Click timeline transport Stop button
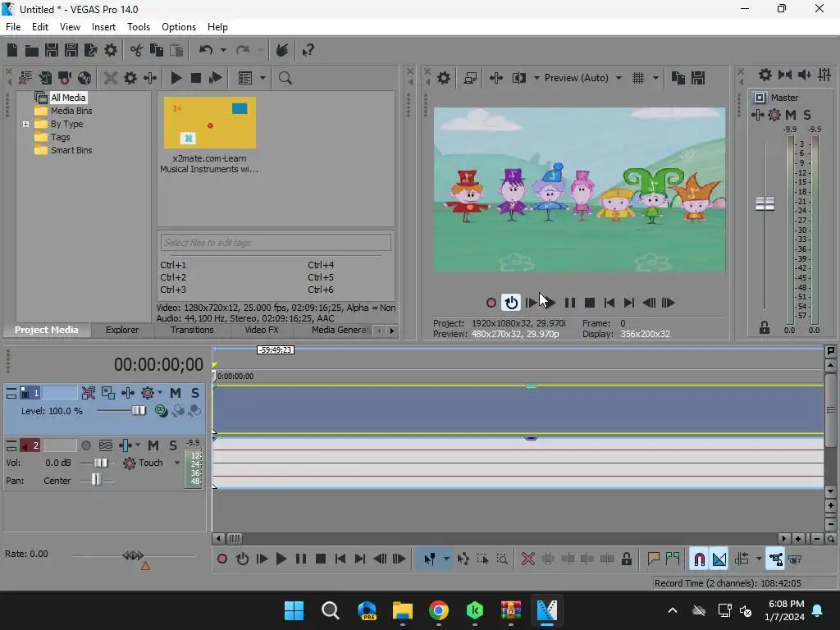This screenshot has width=840, height=630. tap(321, 559)
